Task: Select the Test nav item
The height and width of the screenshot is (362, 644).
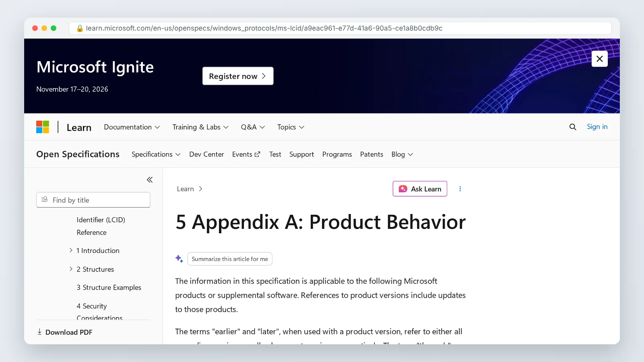Action: click(x=275, y=154)
